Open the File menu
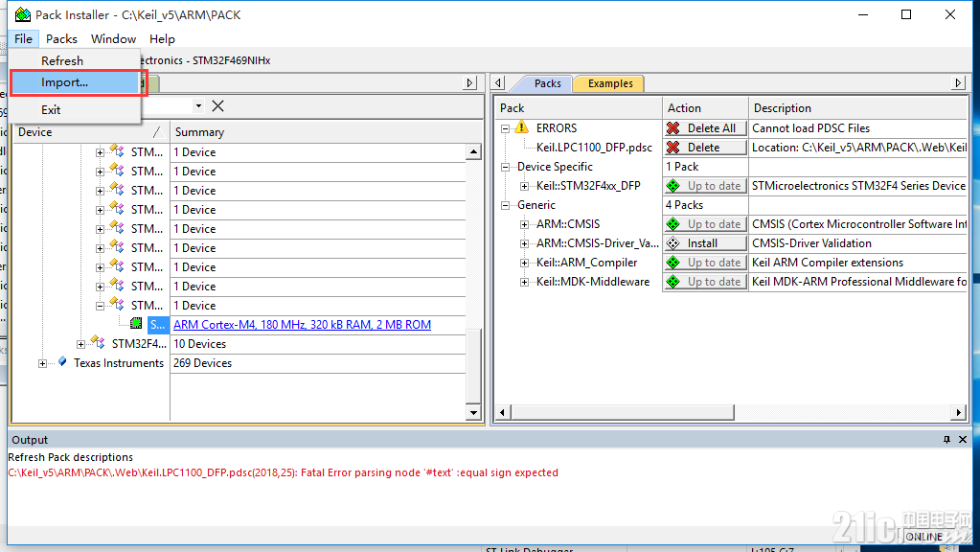 24,38
